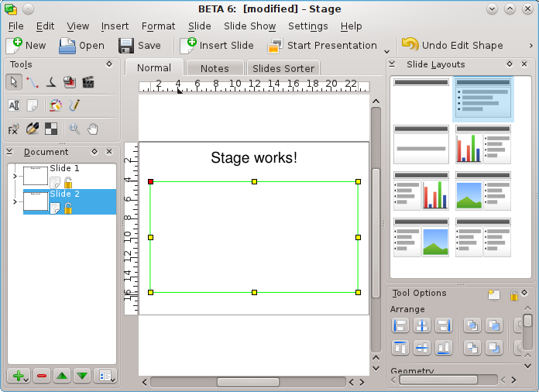Move slide up with green arrow

click(x=62, y=376)
